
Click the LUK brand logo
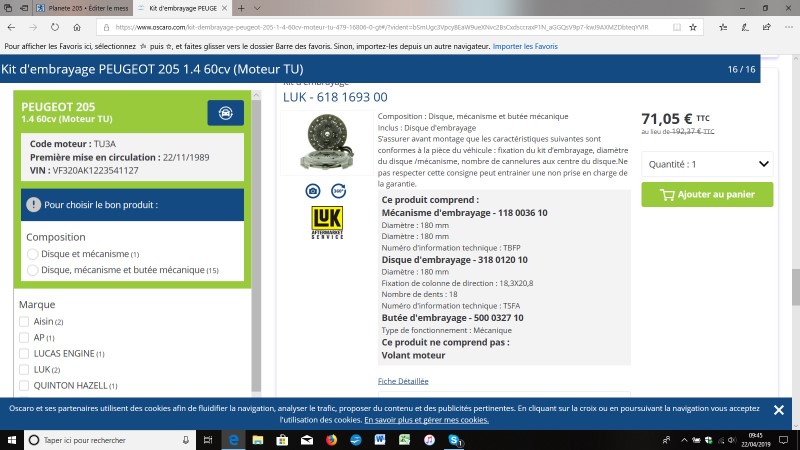[327, 222]
